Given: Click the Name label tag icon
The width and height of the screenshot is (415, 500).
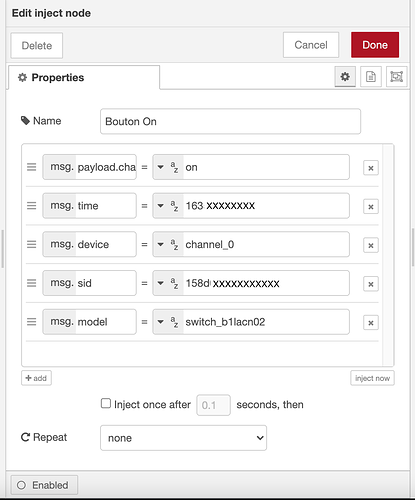Looking at the screenshot, I should tap(25, 121).
